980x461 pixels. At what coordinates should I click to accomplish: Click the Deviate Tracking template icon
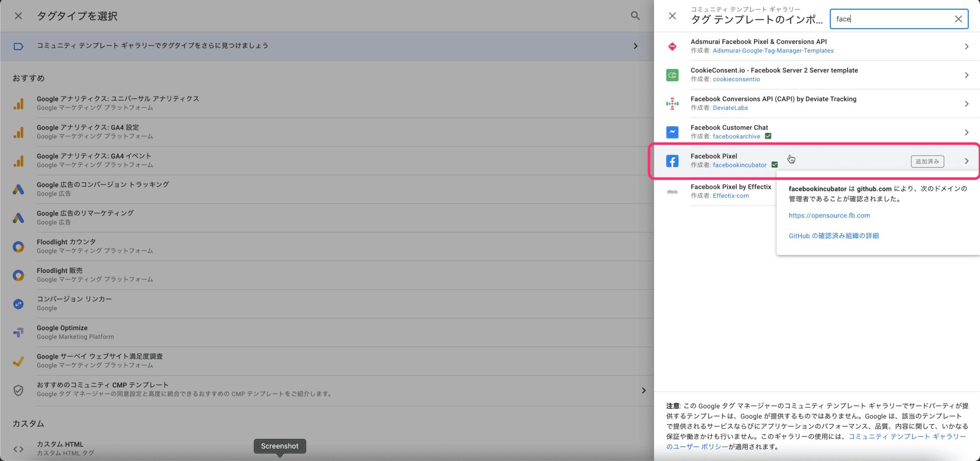[672, 104]
